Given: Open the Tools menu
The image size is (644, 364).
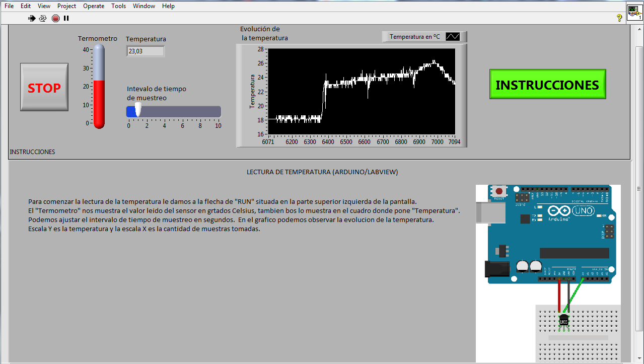Looking at the screenshot, I should 118,6.
